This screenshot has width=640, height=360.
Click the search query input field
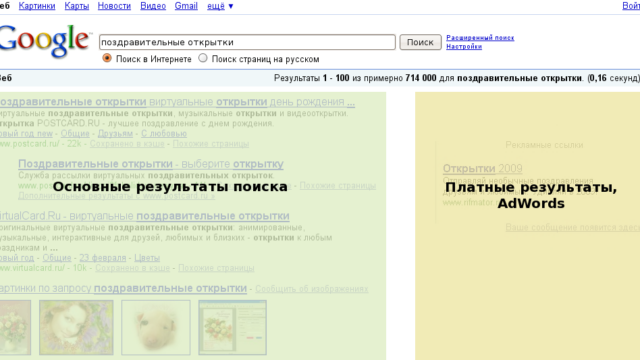tap(247, 42)
